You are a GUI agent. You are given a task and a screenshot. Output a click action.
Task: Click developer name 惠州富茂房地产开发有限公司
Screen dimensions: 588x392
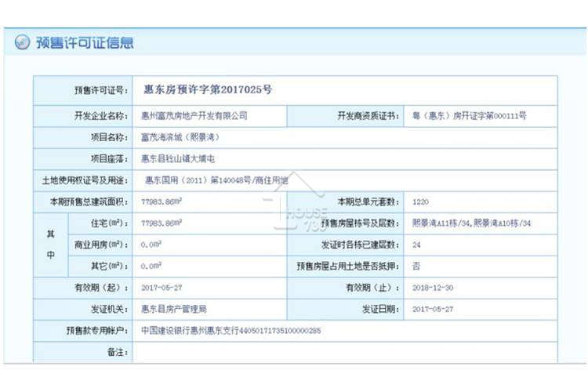[194, 116]
